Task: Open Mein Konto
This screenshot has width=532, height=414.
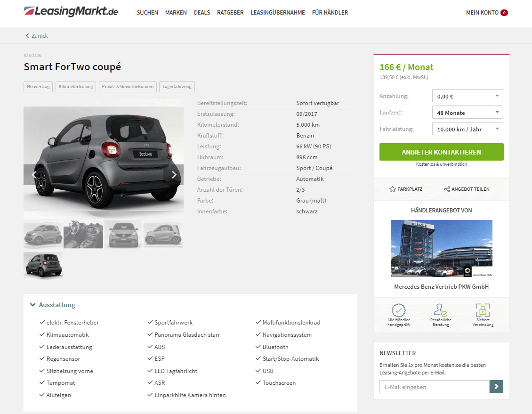Action: click(486, 13)
